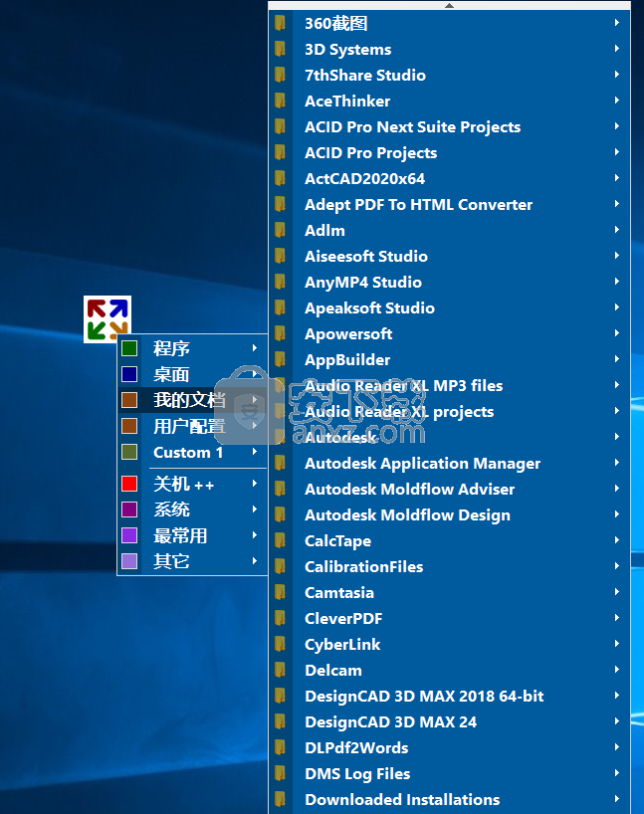
Task: Open the 程序 menu entry
Action: 193,348
